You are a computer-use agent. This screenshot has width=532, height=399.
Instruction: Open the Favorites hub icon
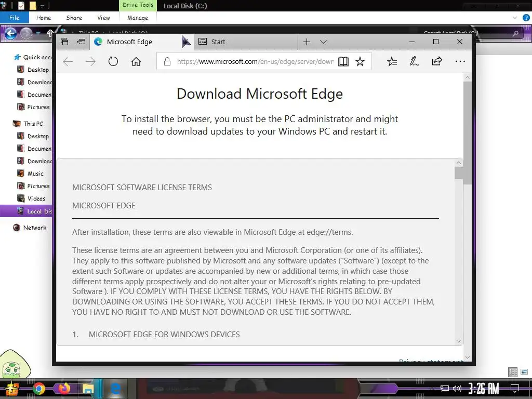(x=392, y=61)
